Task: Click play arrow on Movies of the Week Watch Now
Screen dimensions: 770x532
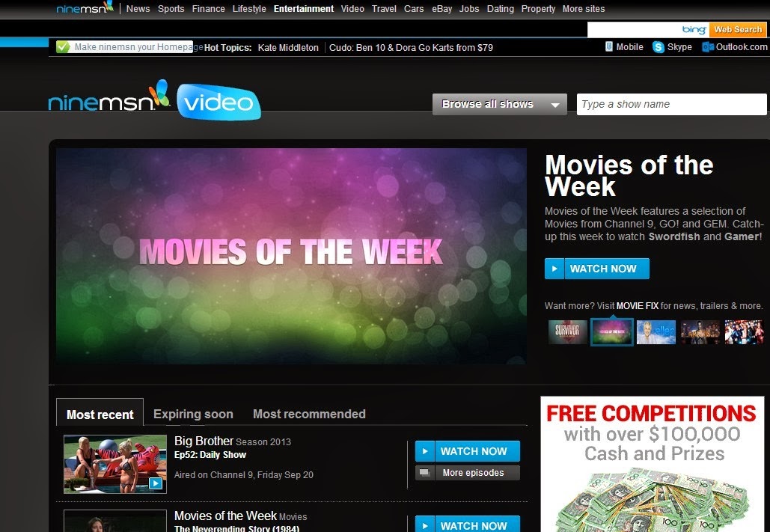Action: pyautogui.click(x=554, y=269)
